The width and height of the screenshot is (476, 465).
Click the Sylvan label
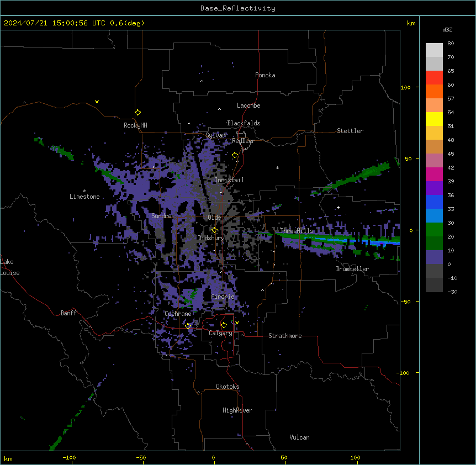(x=216, y=135)
